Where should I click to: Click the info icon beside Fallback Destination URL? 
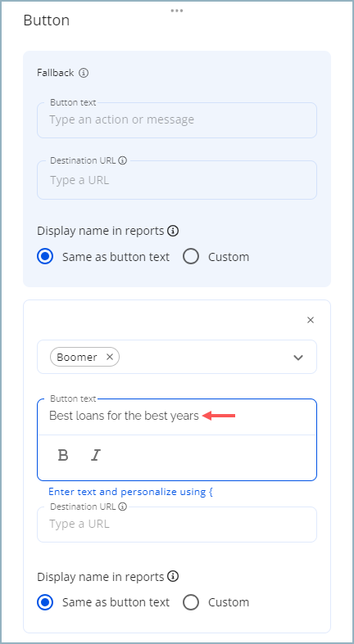[122, 160]
